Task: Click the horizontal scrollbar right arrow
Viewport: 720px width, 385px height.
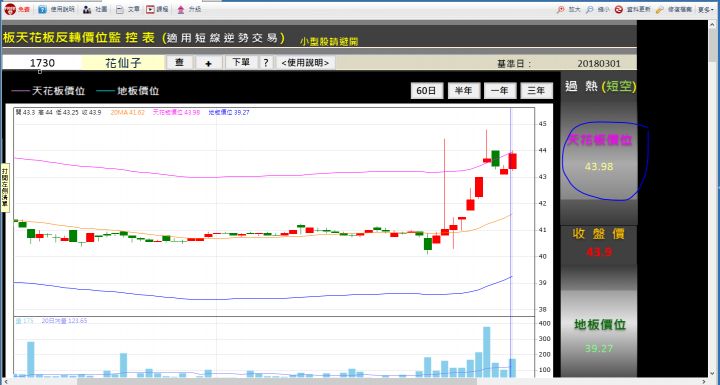Action: point(705,381)
